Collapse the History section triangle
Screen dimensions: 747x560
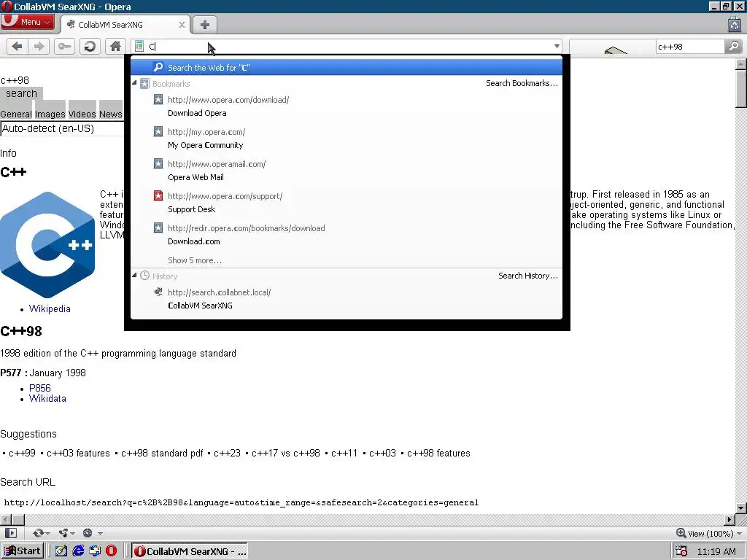[134, 275]
